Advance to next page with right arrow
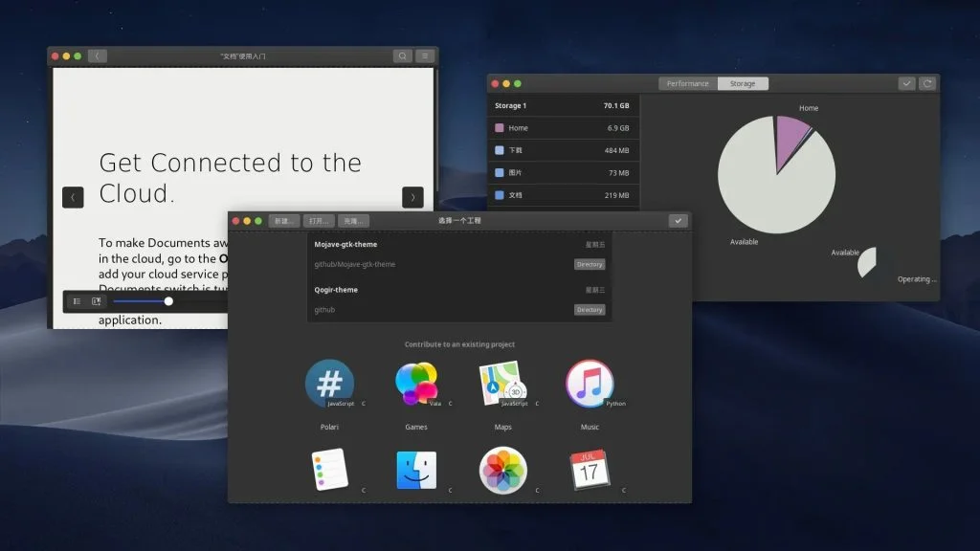The image size is (980, 551). [x=412, y=197]
